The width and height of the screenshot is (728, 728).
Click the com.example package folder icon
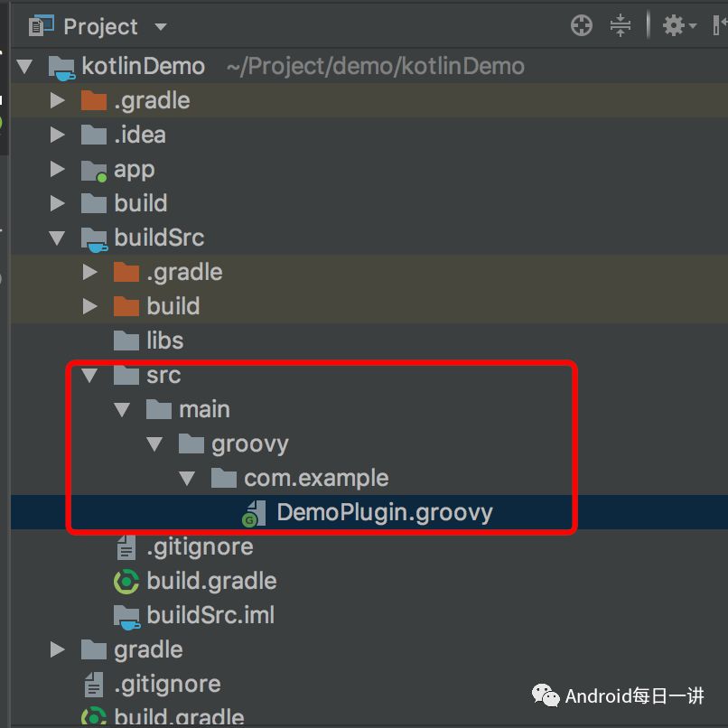224,478
